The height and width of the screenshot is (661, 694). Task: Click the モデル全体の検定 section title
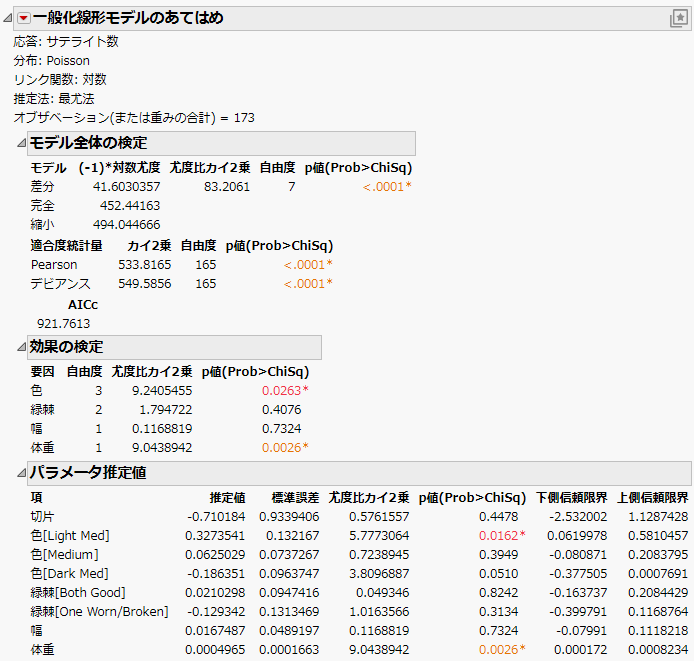(88, 143)
